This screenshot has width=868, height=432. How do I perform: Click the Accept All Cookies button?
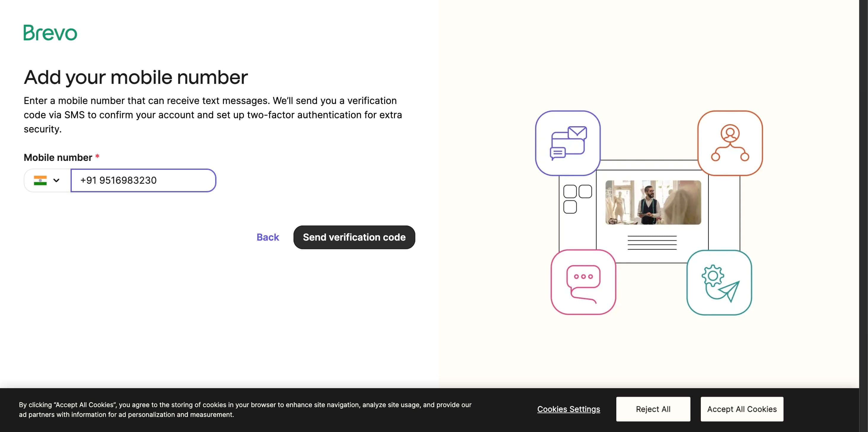click(x=741, y=409)
